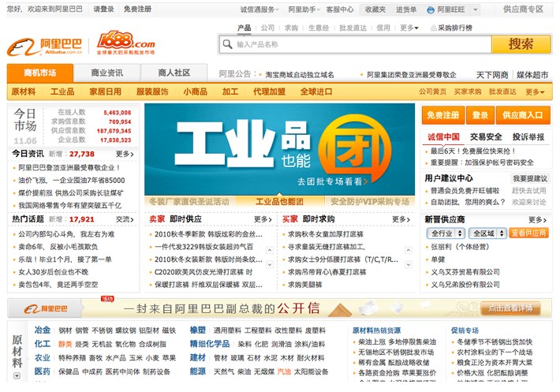Click the orange 免费注册 button

click(x=443, y=115)
